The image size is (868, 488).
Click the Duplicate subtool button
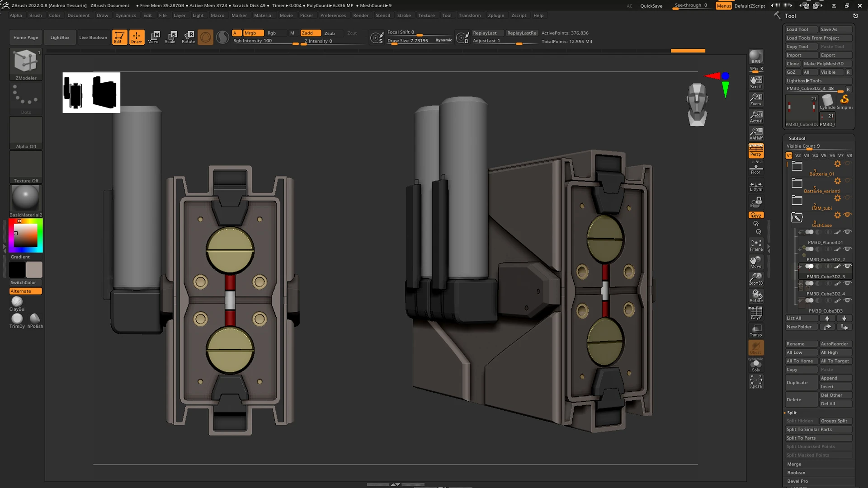tap(801, 382)
